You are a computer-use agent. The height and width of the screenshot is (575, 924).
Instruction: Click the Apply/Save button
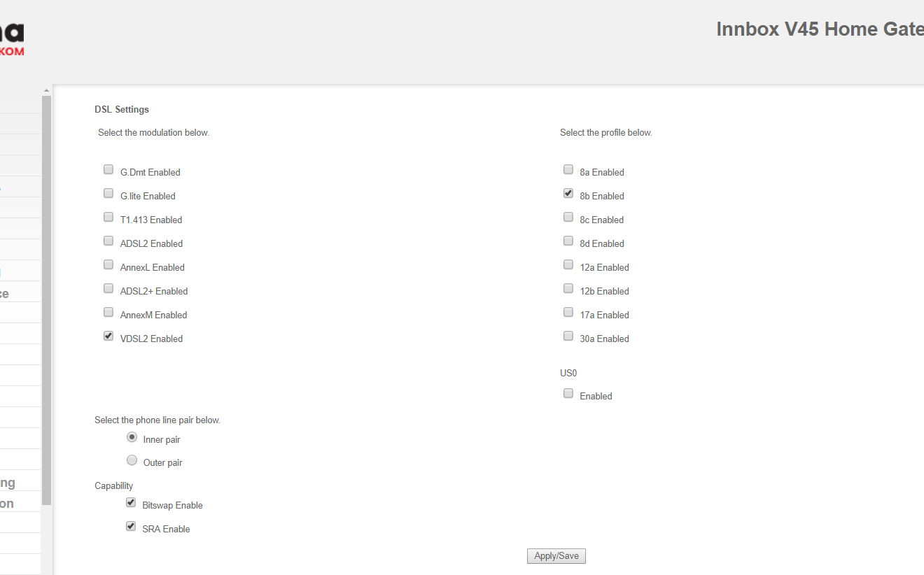pos(556,556)
